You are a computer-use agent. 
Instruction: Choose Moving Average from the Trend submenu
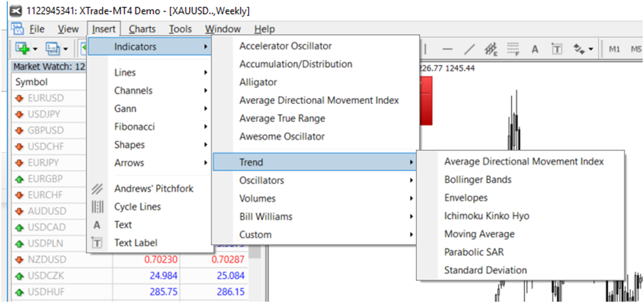479,234
